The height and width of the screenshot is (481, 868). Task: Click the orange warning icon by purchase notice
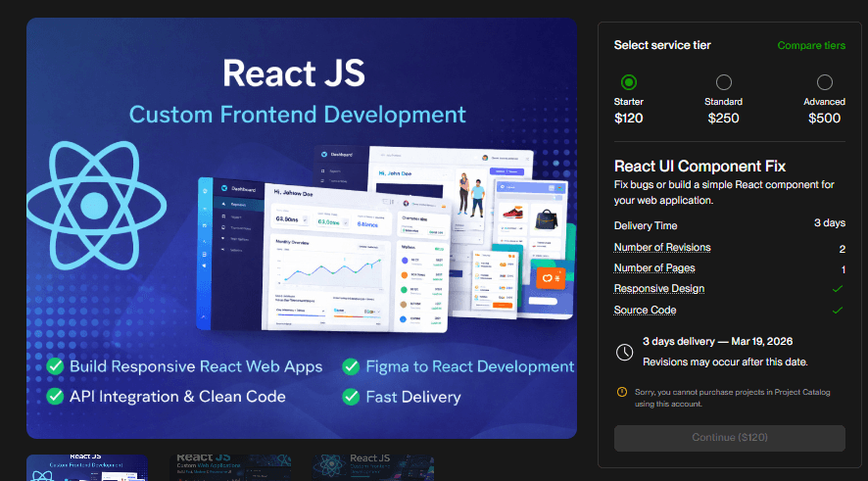[621, 392]
